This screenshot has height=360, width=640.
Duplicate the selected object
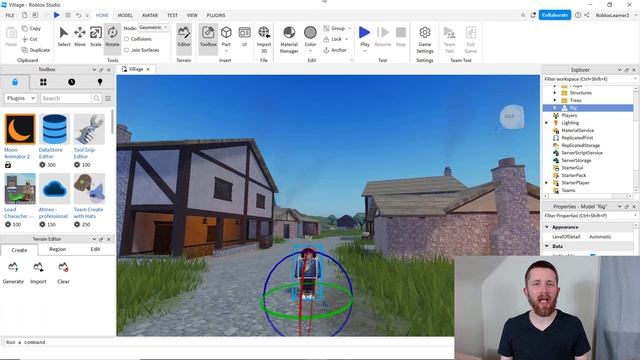tap(36, 50)
